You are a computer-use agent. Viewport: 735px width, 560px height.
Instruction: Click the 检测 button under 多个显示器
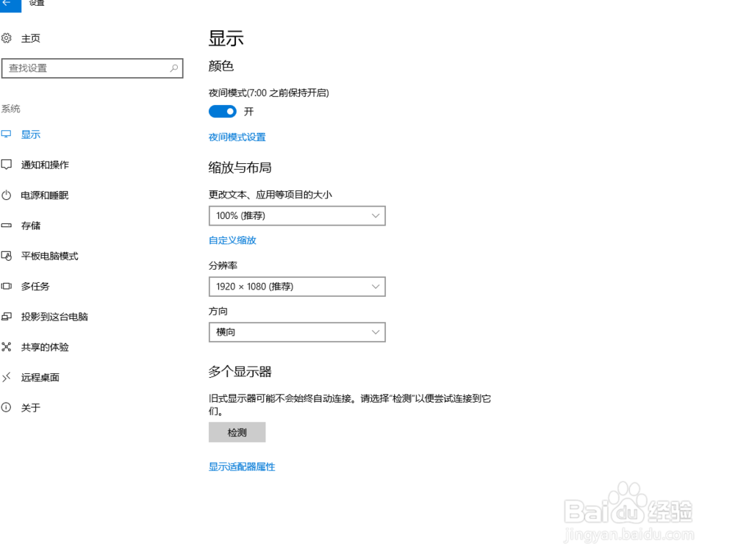coord(237,432)
